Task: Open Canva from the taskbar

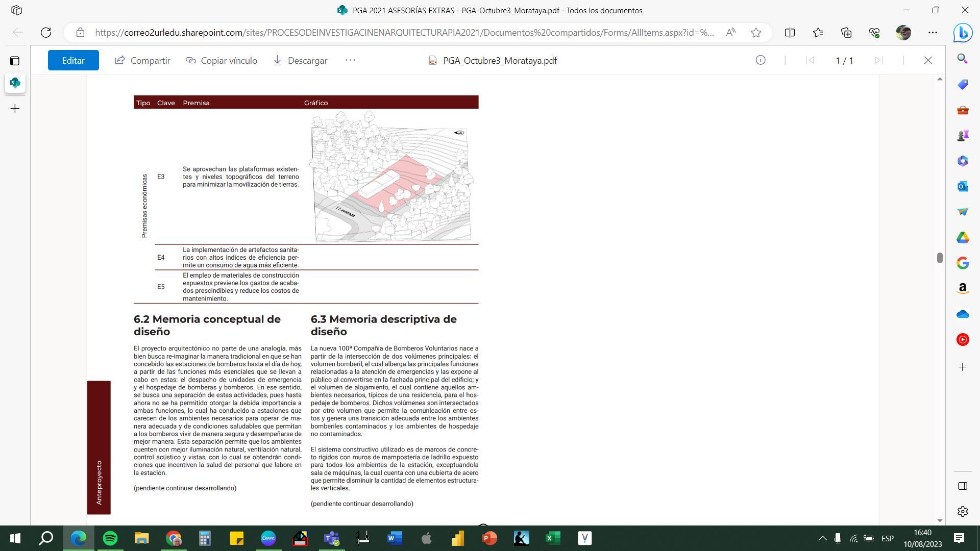Action: coord(268,538)
